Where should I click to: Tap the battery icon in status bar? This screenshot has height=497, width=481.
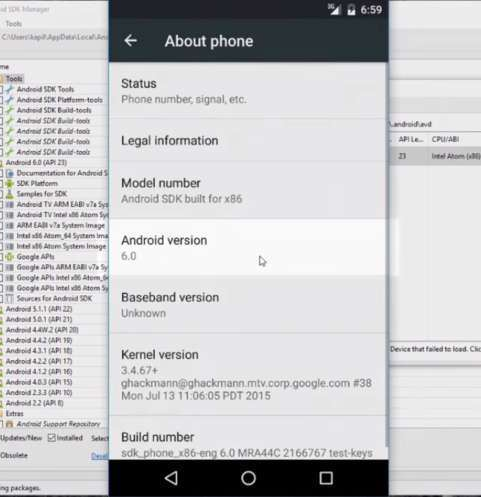tap(351, 10)
